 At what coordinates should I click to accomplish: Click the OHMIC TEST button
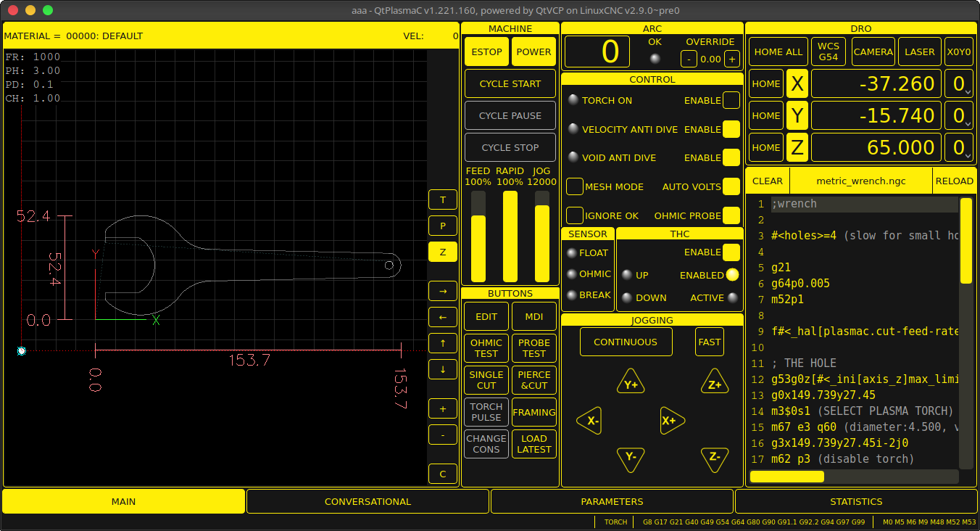point(486,348)
